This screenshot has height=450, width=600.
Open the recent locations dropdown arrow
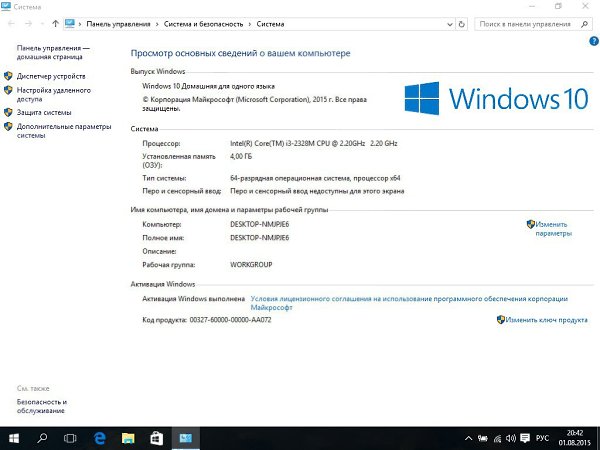(42, 24)
